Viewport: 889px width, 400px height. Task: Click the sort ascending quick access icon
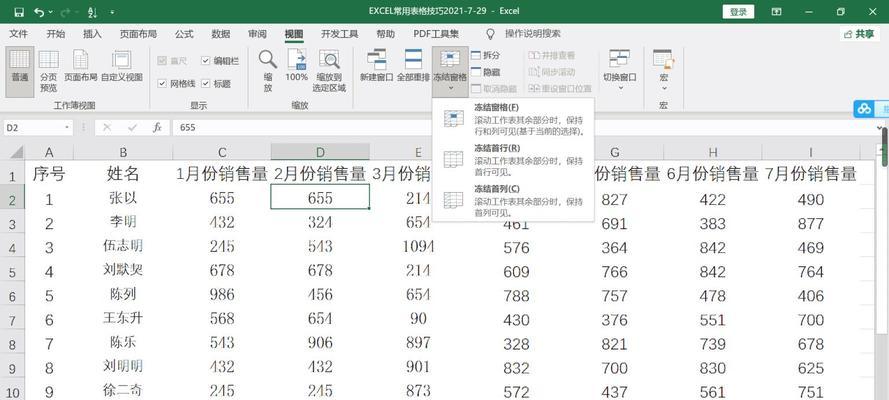click(x=92, y=12)
